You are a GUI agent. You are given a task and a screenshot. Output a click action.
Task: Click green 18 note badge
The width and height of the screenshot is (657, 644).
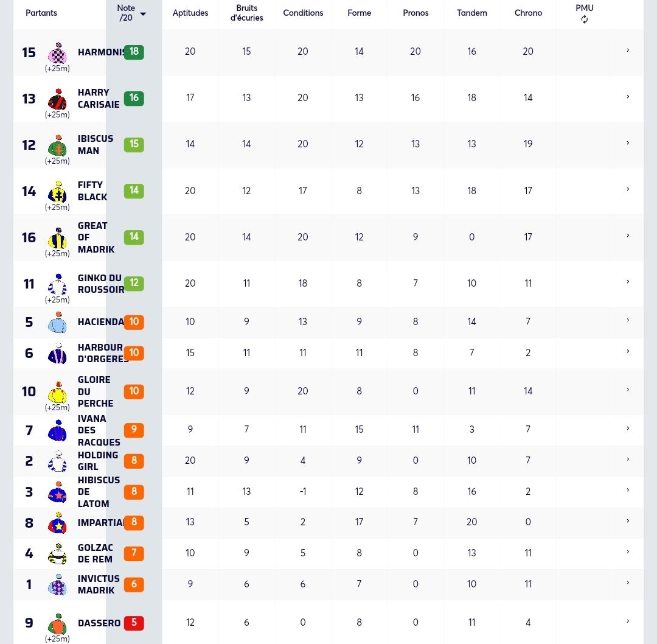click(134, 52)
